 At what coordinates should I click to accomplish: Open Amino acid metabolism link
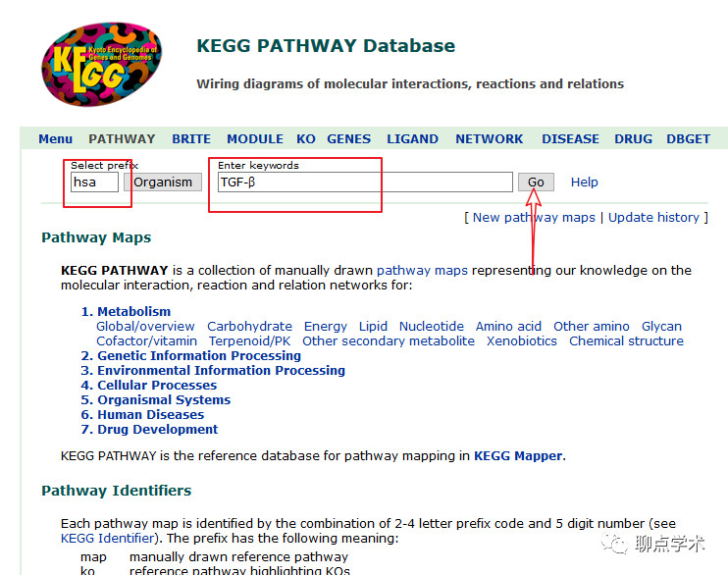[x=508, y=327]
